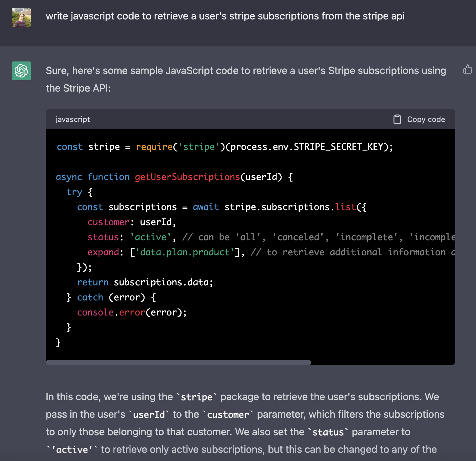The image size is (476, 461).
Task: Click the return subscriptions.data line
Action: (x=145, y=282)
